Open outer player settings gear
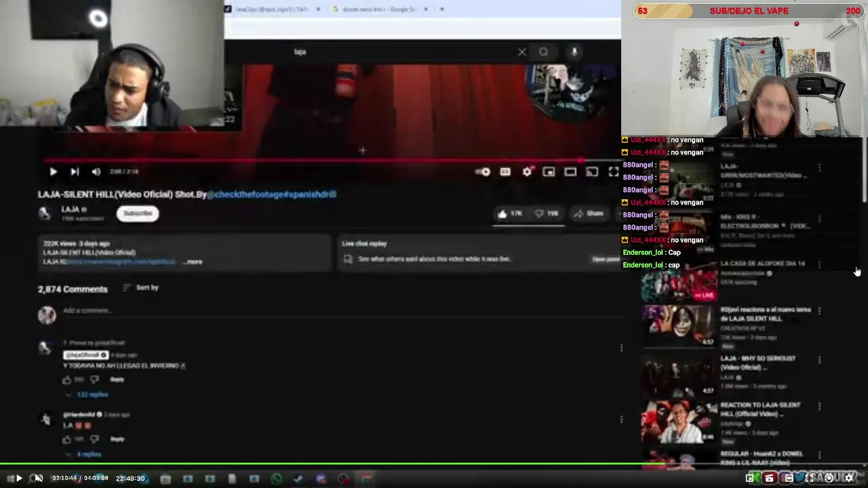The width and height of the screenshot is (868, 488). (x=849, y=478)
